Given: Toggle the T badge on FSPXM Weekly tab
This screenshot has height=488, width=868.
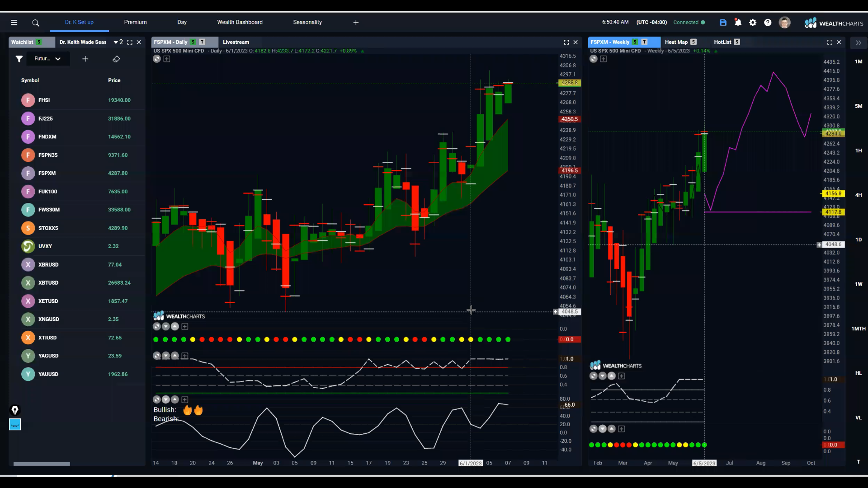Looking at the screenshot, I should [x=644, y=42].
